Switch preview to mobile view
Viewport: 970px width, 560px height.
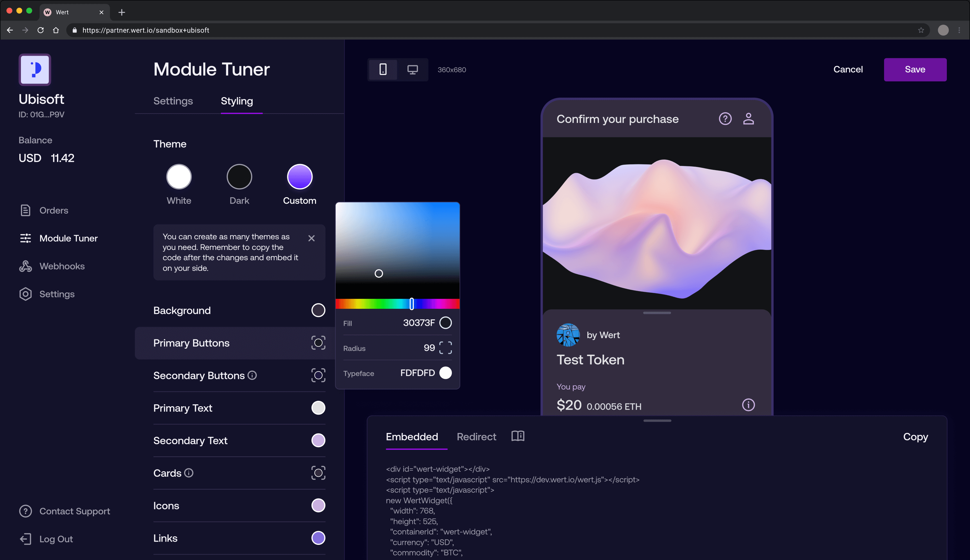[x=383, y=69]
